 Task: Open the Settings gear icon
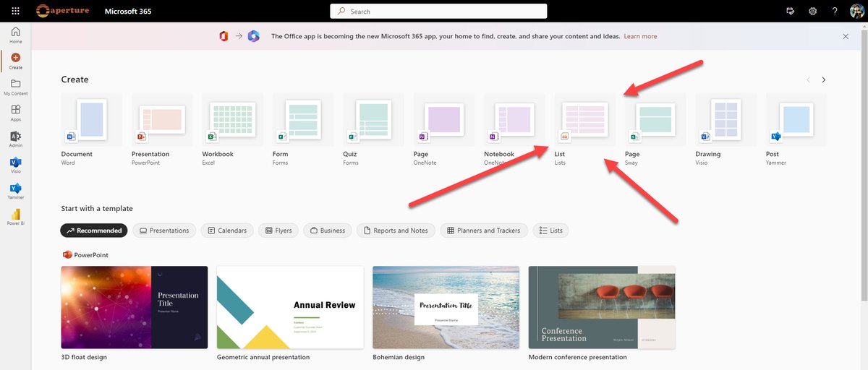point(812,12)
